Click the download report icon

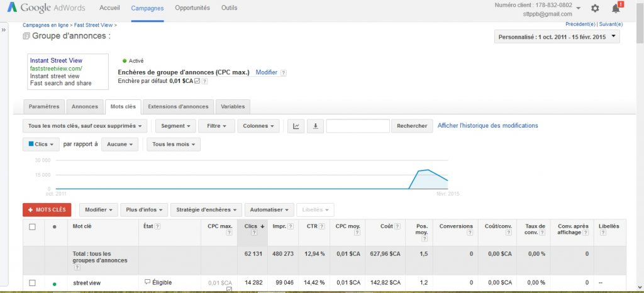tap(316, 126)
